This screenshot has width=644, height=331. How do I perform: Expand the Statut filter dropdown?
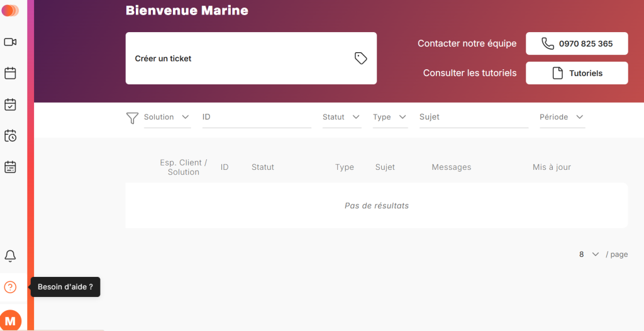(x=341, y=117)
